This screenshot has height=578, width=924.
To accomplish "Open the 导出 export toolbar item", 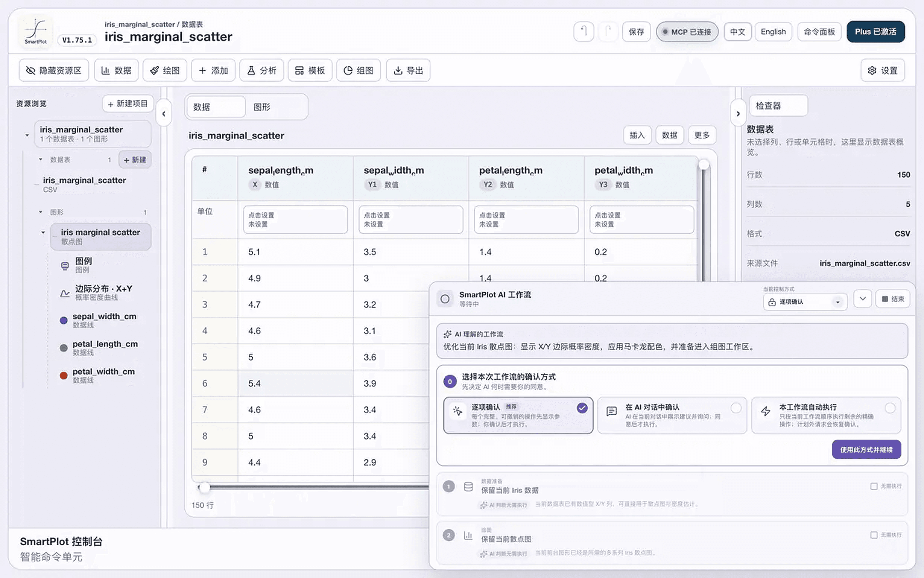I will coord(408,70).
